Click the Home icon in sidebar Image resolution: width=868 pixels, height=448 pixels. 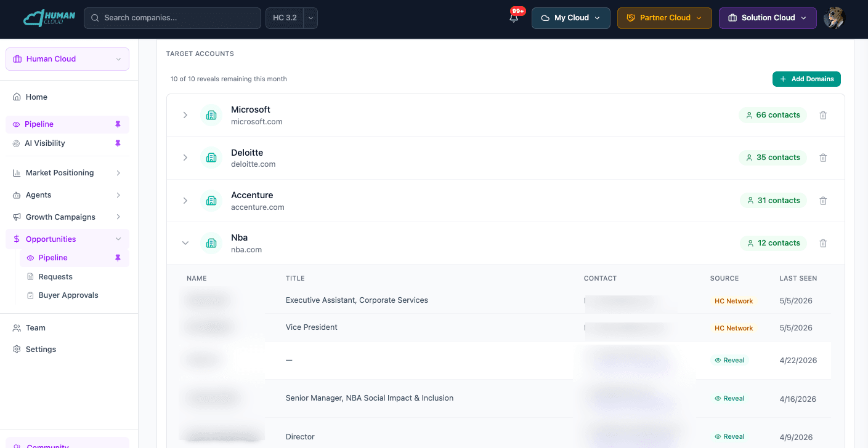pos(17,97)
